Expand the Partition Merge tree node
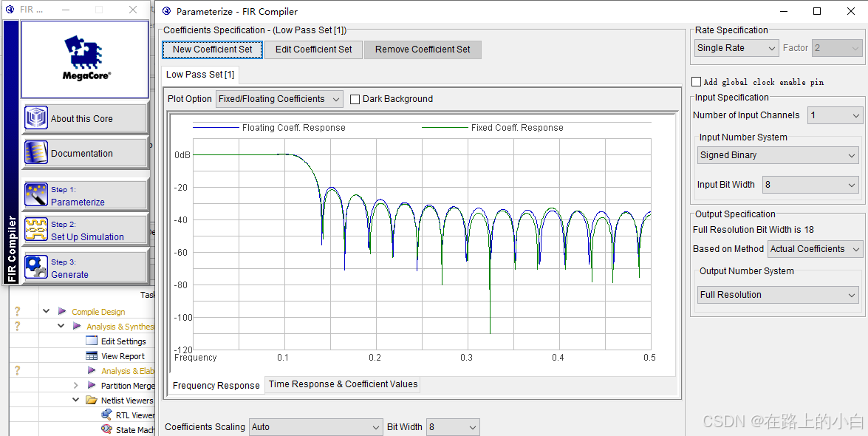 click(76, 385)
